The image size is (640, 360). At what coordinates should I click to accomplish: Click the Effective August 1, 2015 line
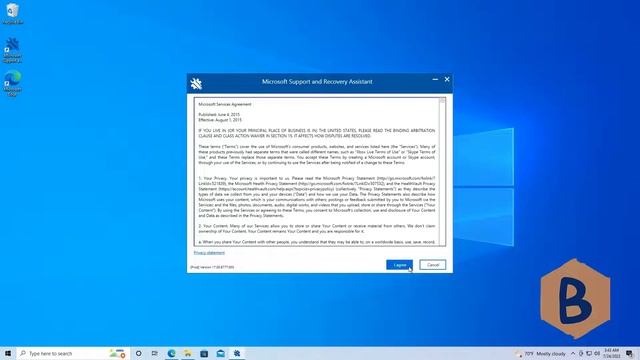tap(220, 120)
